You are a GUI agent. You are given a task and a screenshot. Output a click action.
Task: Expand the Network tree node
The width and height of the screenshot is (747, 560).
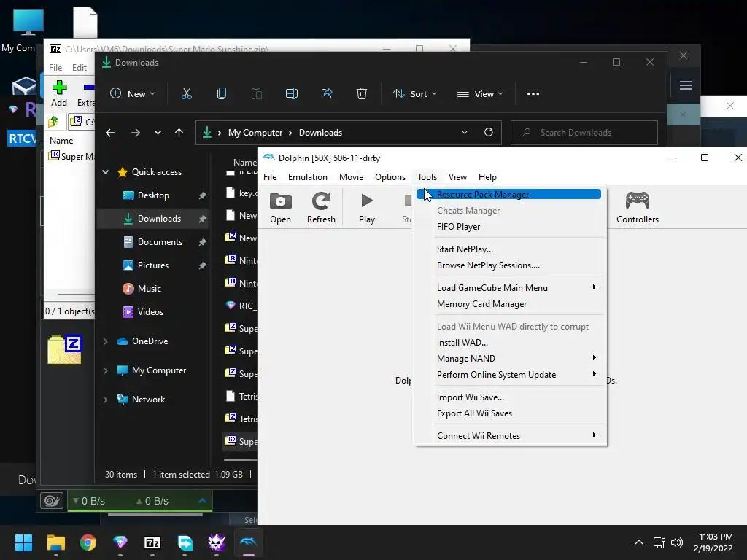tap(105, 400)
